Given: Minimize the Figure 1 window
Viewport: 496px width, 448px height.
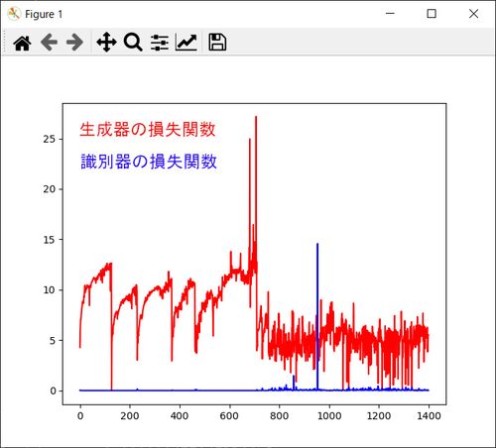Looking at the screenshot, I should pyautogui.click(x=390, y=14).
